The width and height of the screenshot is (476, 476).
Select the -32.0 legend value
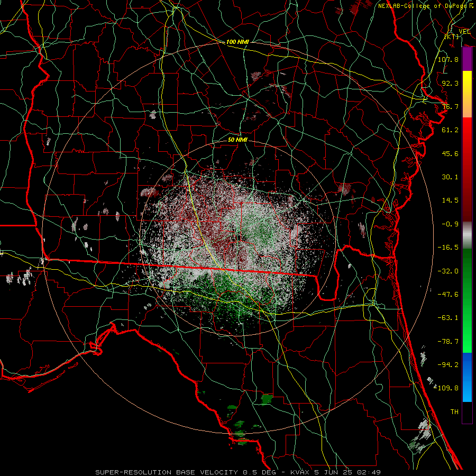click(x=448, y=271)
